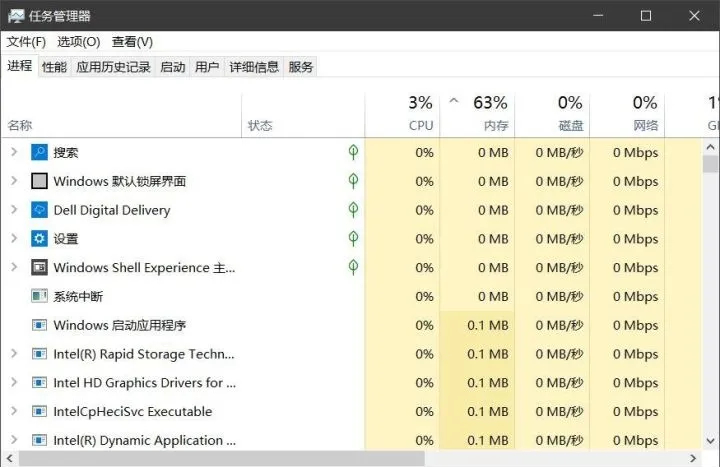Viewport: 720px width, 467px height.
Task: Open the 查看(V) menu
Action: 132,42
